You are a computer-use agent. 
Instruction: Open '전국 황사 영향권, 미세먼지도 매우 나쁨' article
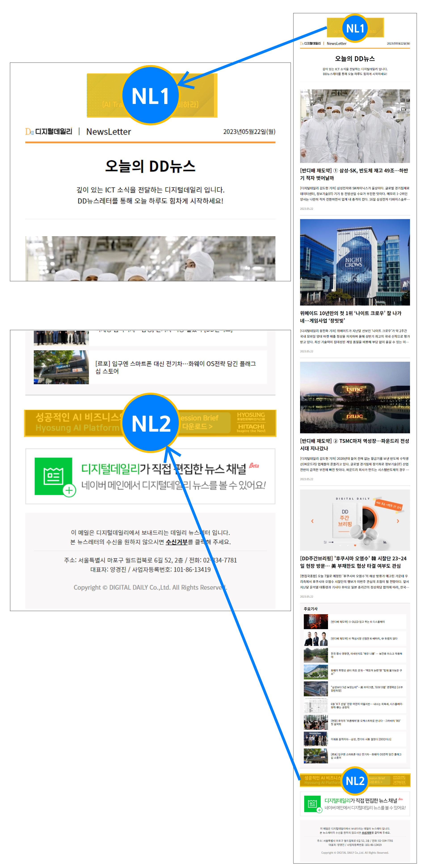pos(366,655)
